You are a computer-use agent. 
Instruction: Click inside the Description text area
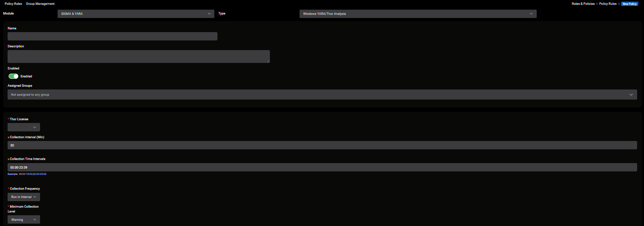point(138,56)
